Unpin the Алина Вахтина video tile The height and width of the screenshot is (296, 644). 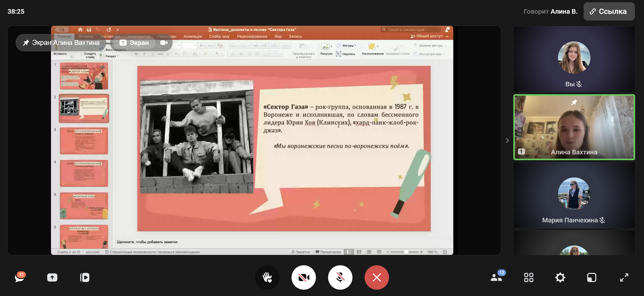tap(574, 102)
